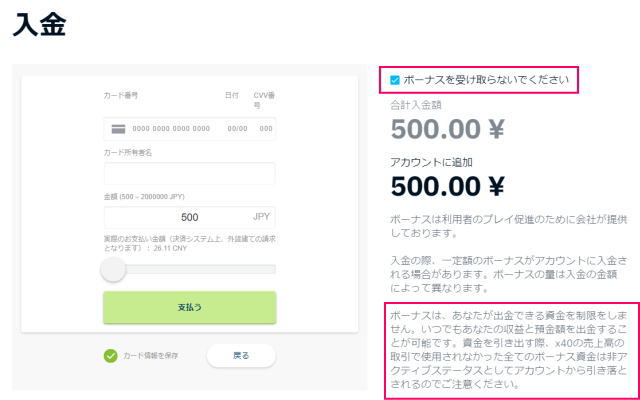Click the amount slider handle
640x400 pixels.
[113, 269]
